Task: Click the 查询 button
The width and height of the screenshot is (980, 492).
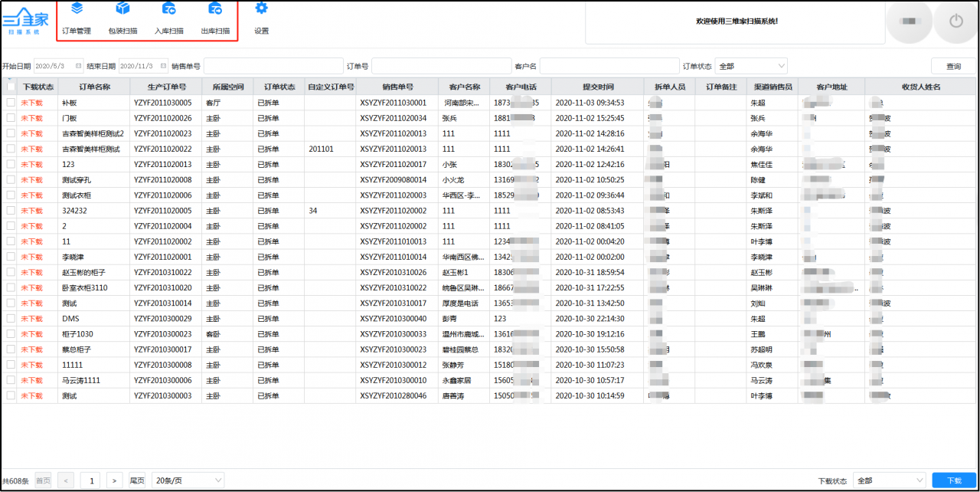Action: [953, 67]
